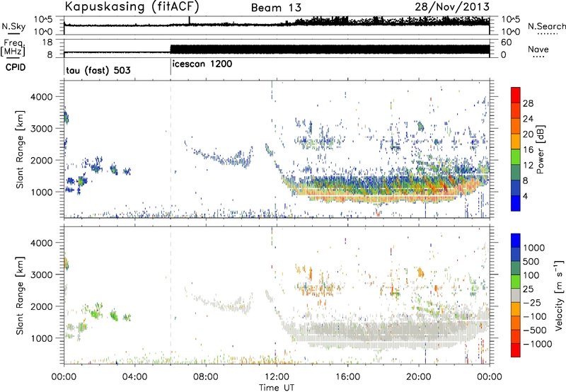The image size is (566, 392).
Task: Click the 'icescan 1200' mode label
Action: (x=202, y=64)
